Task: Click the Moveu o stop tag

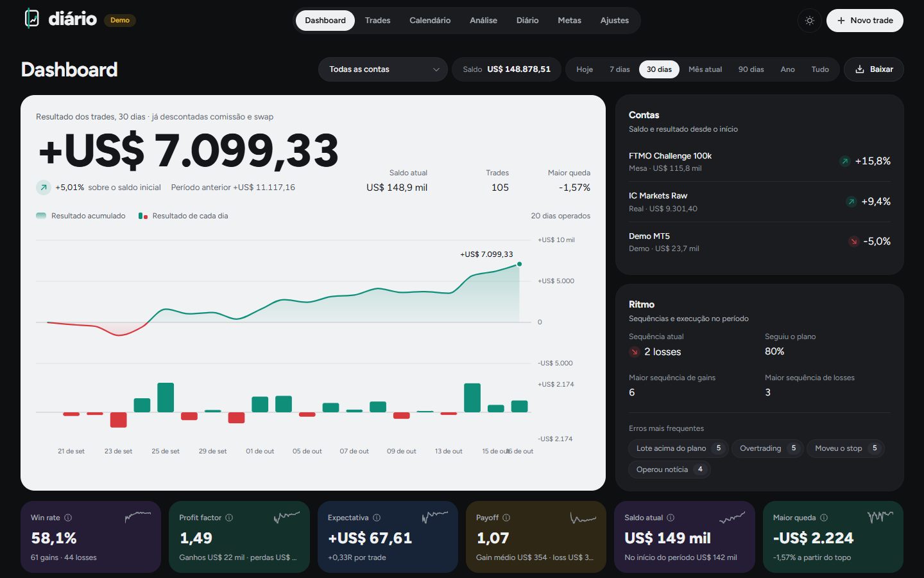Action: pyautogui.click(x=846, y=448)
